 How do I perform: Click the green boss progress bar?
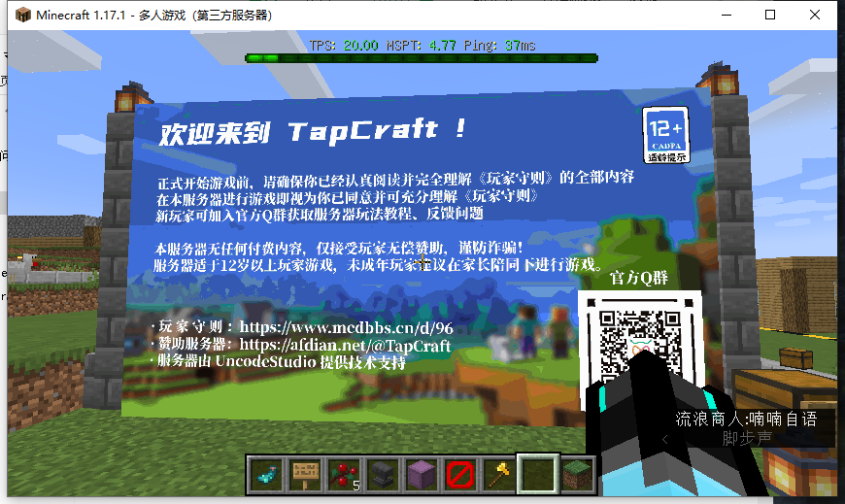tap(422, 58)
